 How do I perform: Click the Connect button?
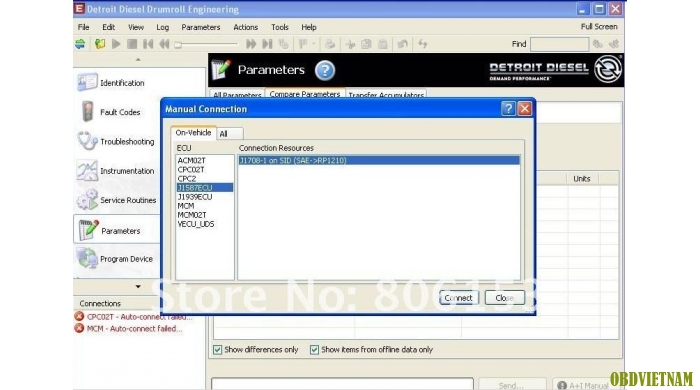pyautogui.click(x=459, y=298)
